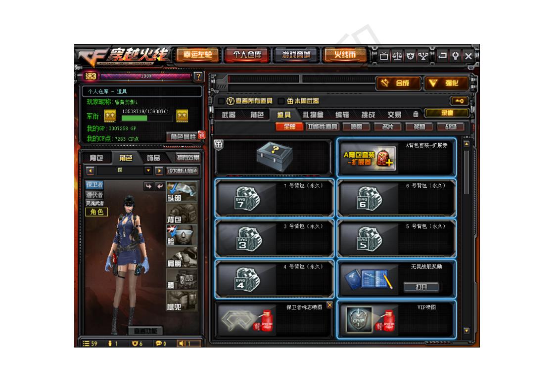Click the 肩膀 shoulder equipment slot
555x392 pixels.
tap(182, 257)
